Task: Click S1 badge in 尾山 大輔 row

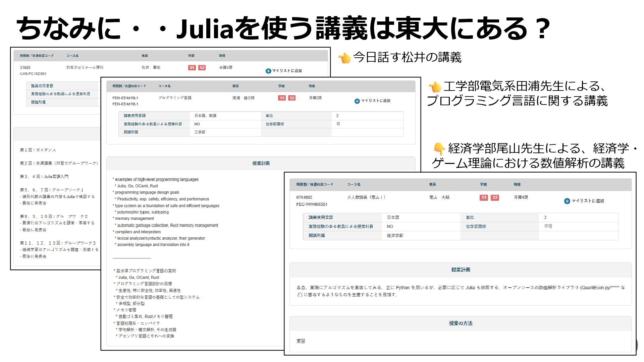Action: pyautogui.click(x=483, y=197)
